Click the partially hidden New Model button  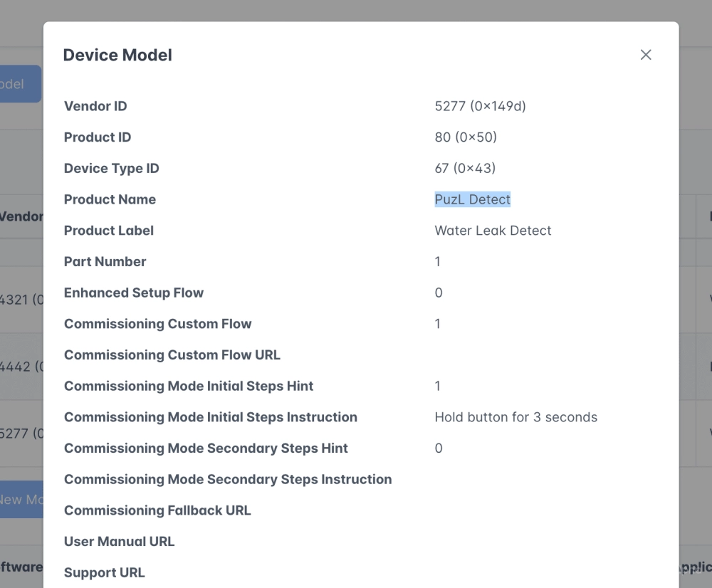point(21,499)
